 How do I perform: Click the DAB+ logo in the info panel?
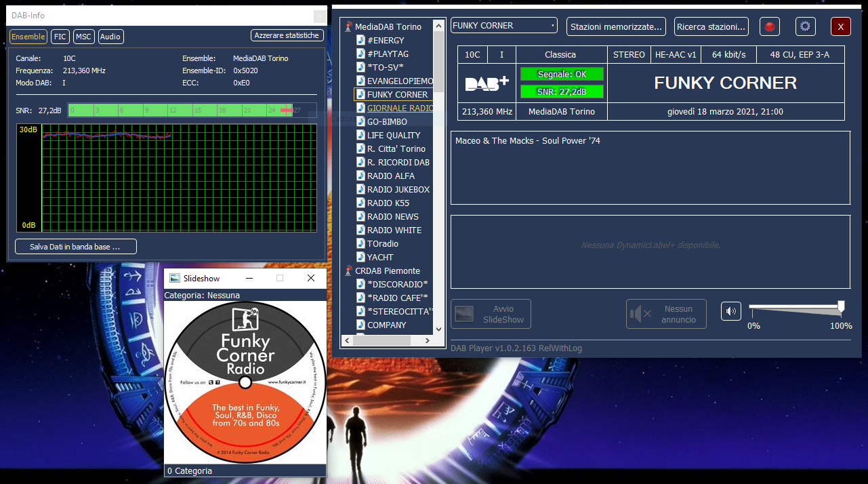click(487, 83)
